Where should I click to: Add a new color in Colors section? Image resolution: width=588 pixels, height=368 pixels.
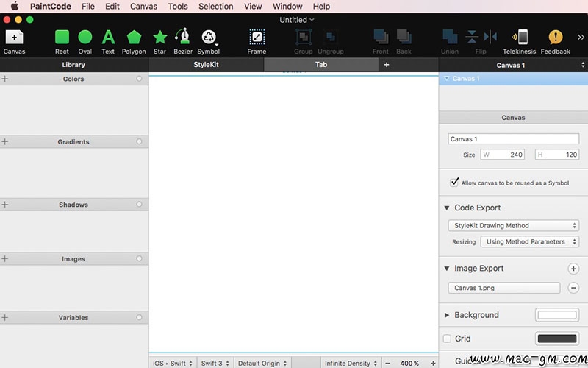pyautogui.click(x=5, y=79)
